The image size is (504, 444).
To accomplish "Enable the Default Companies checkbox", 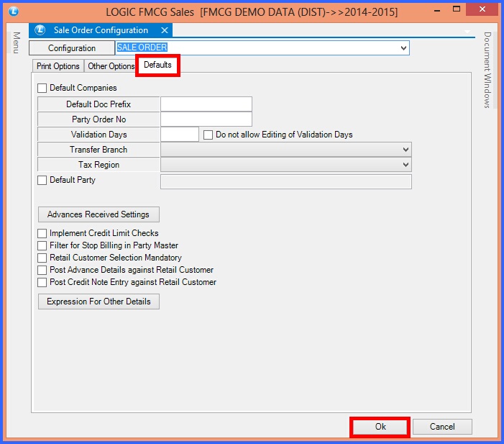I will click(x=42, y=88).
